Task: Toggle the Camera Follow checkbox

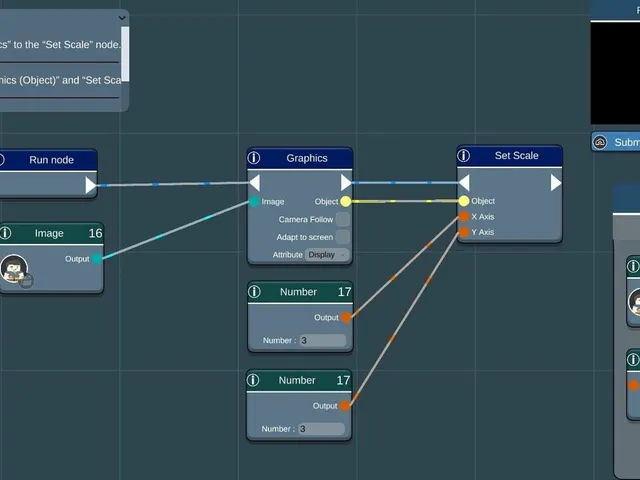Action: (342, 219)
